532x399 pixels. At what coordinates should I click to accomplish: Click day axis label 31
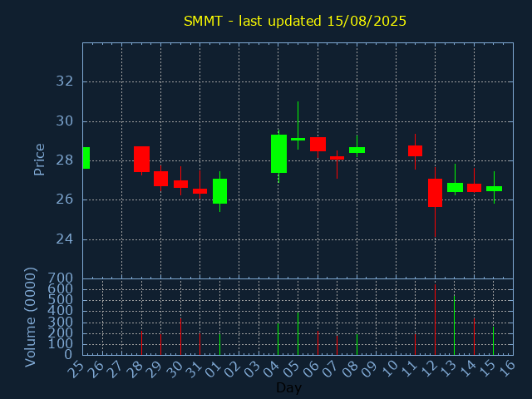point(193,369)
